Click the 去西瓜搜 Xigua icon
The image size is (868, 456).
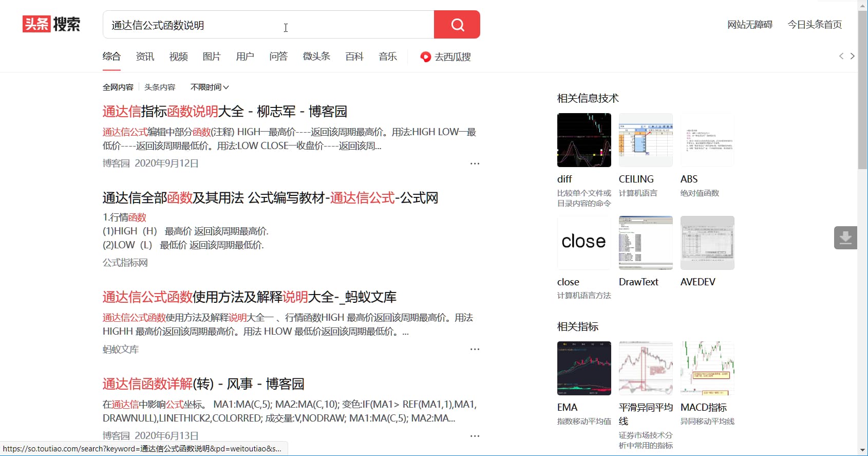click(425, 57)
